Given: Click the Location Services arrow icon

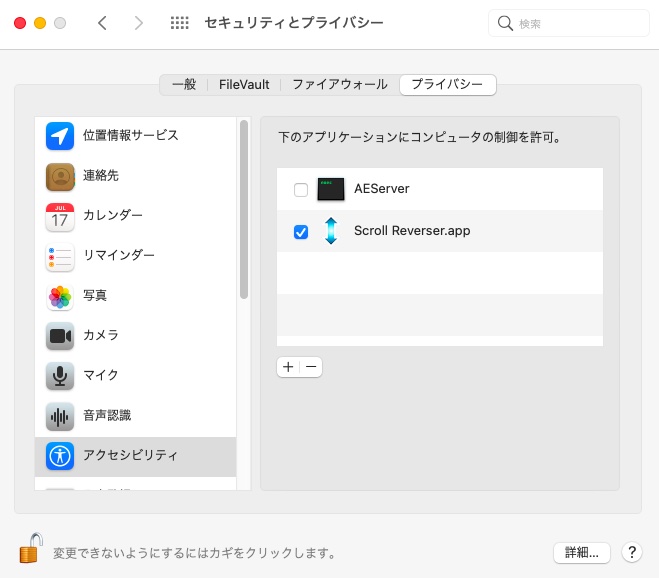Looking at the screenshot, I should point(60,136).
